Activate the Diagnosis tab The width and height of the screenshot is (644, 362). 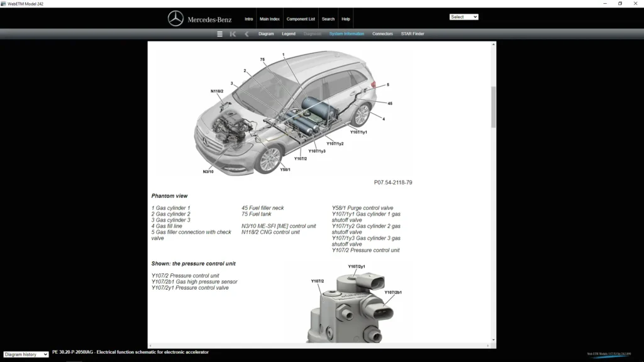pos(312,34)
